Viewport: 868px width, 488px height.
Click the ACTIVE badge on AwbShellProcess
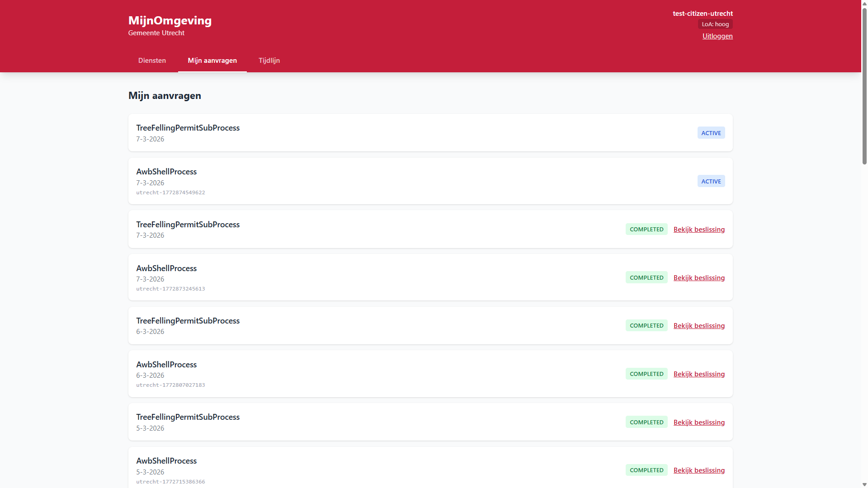tap(711, 181)
